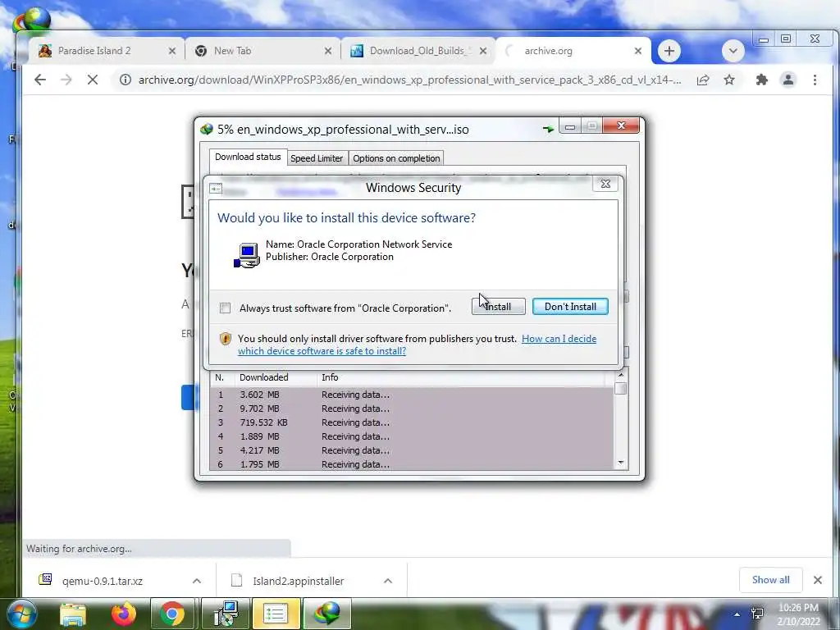Close the downloads shelf

[x=818, y=580]
